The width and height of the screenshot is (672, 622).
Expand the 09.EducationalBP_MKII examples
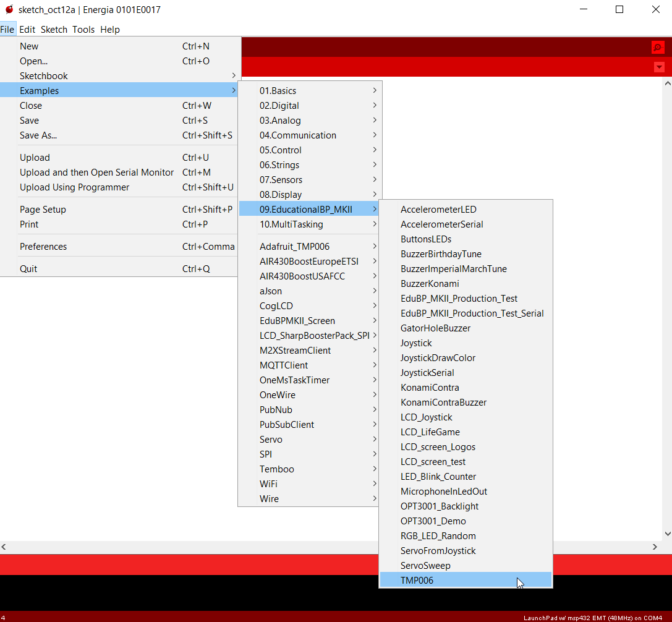309,209
